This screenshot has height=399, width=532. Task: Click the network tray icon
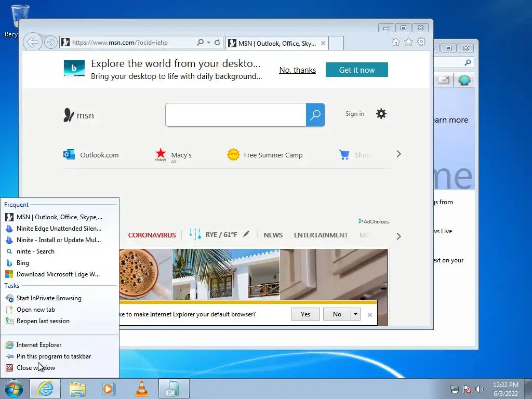click(454, 389)
